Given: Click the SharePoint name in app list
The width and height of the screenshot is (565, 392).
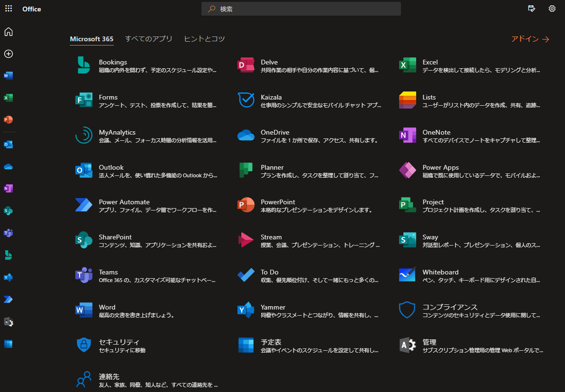Looking at the screenshot, I should pyautogui.click(x=115, y=237).
